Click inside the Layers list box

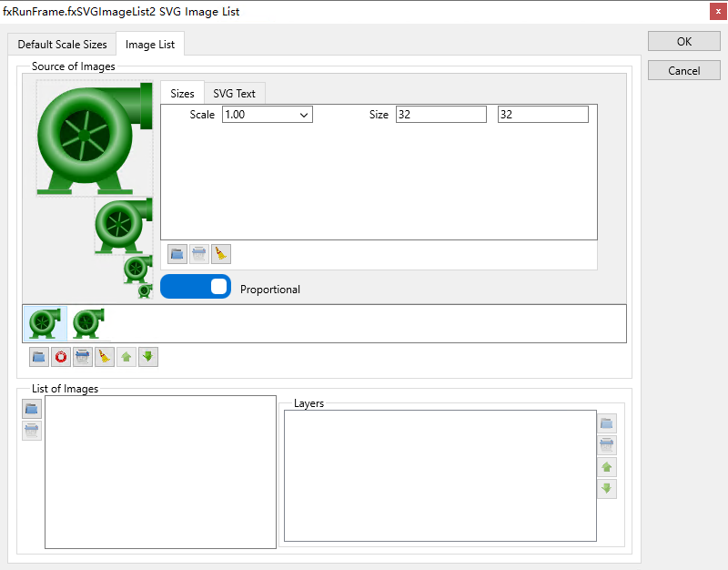pyautogui.click(x=440, y=475)
